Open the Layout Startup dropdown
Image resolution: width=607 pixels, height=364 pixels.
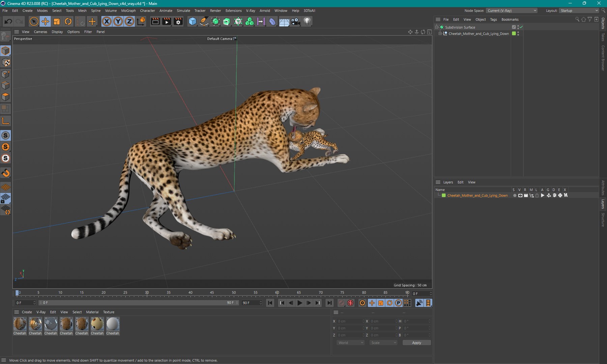[579, 11]
